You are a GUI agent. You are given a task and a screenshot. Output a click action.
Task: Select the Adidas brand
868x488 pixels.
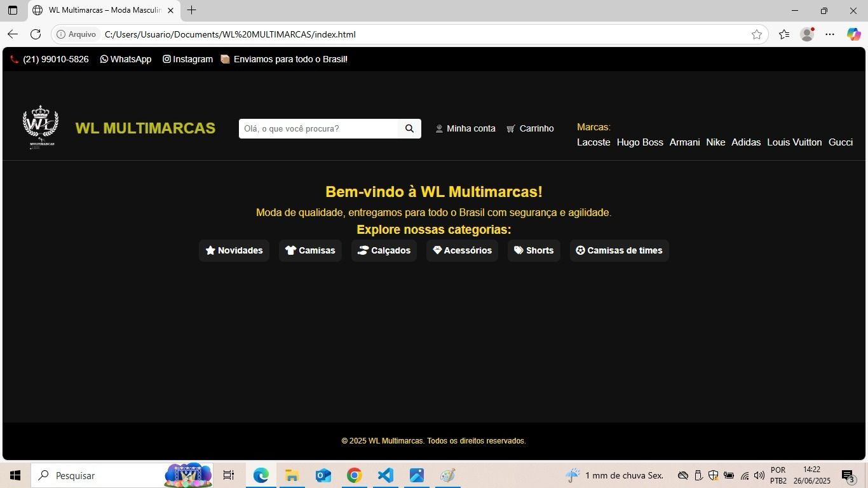[746, 142]
